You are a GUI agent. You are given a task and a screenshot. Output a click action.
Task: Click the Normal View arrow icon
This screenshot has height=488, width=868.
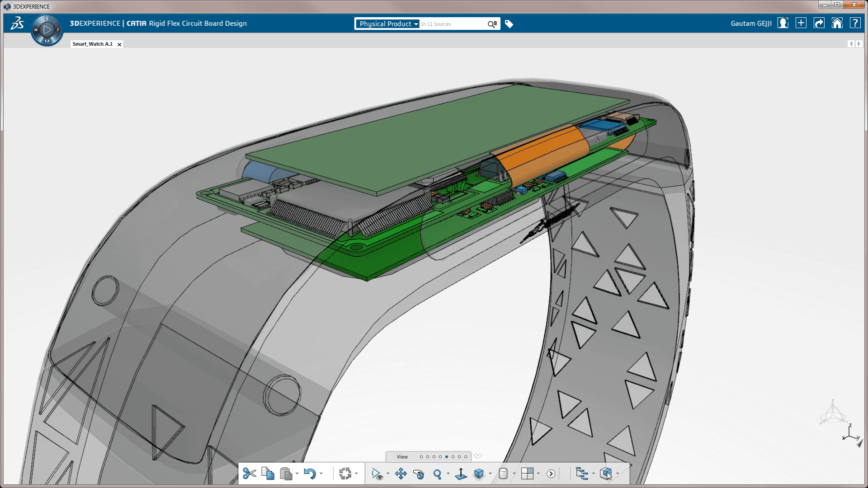click(461, 474)
